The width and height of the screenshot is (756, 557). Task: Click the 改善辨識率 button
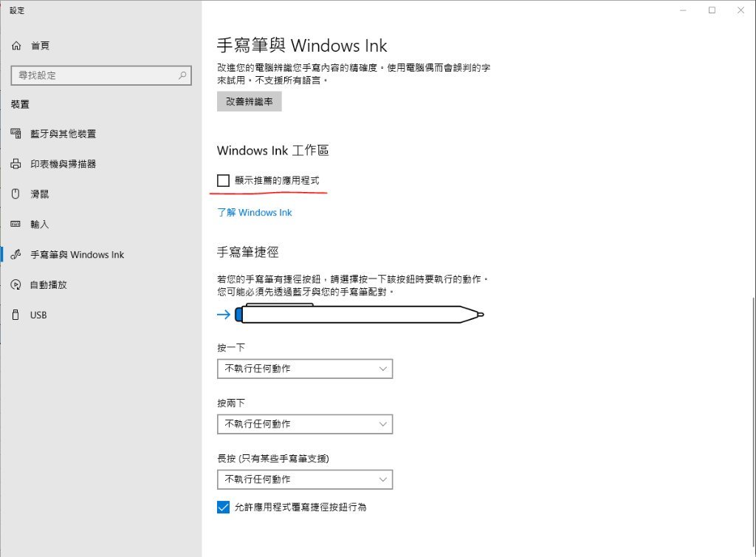point(250,101)
